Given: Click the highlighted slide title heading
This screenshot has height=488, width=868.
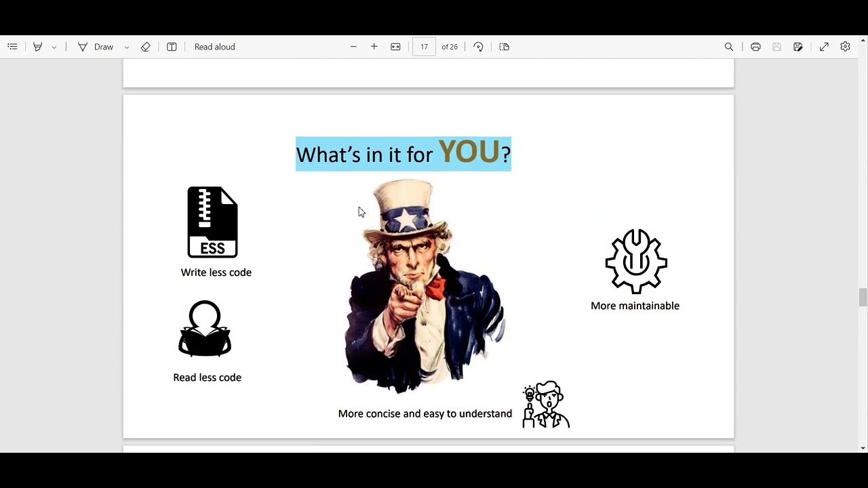Looking at the screenshot, I should [403, 154].
